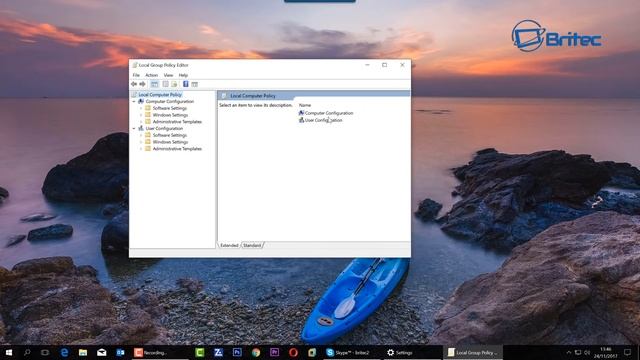Switch to the Recording taskbar window
This screenshot has width=640, height=360.
point(160,352)
